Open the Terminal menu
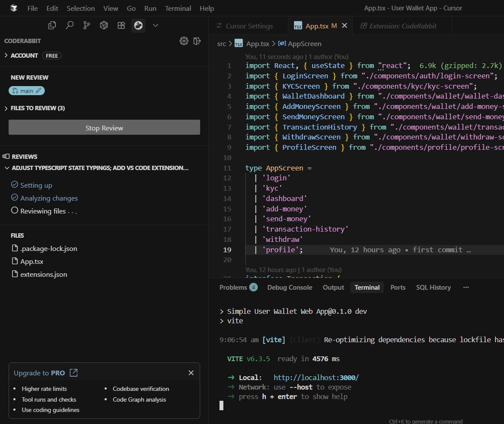 point(178,8)
